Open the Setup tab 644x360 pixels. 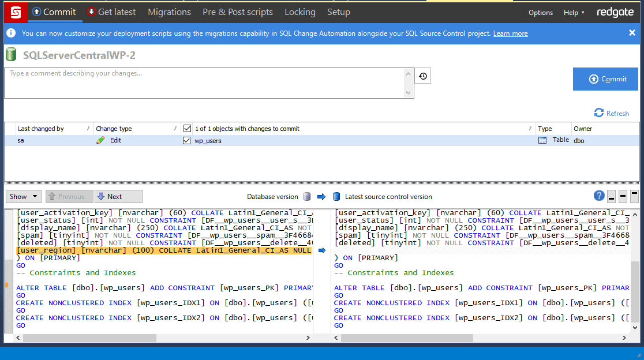[339, 12]
